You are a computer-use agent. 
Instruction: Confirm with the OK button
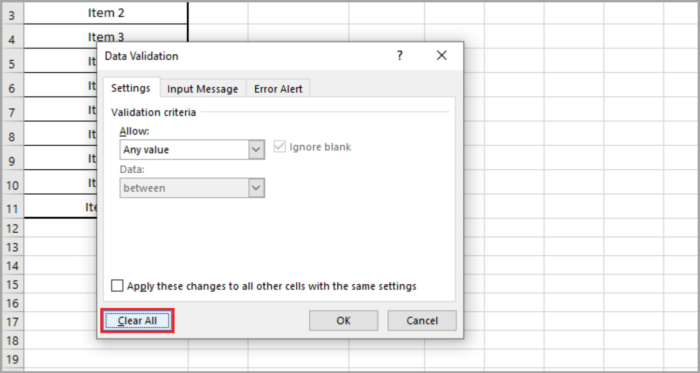pyautogui.click(x=343, y=320)
